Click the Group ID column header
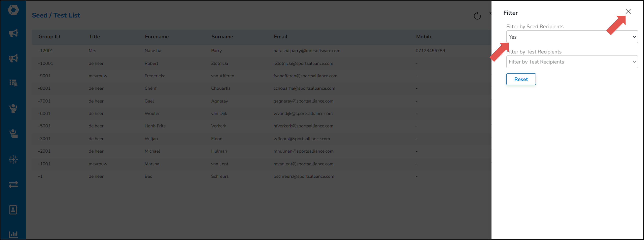This screenshot has width=644, height=240. (x=49, y=36)
